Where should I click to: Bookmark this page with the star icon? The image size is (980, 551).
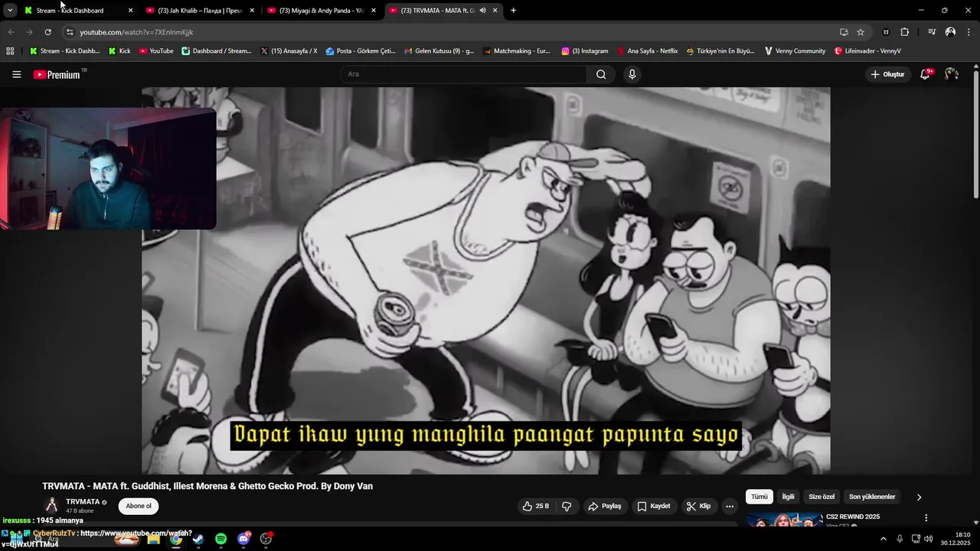(861, 32)
